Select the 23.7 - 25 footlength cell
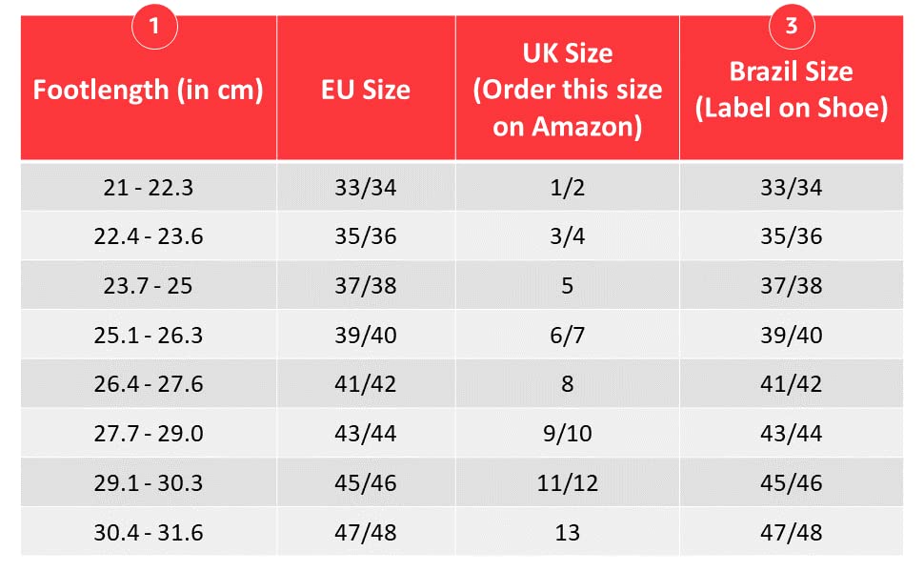 coord(149,286)
